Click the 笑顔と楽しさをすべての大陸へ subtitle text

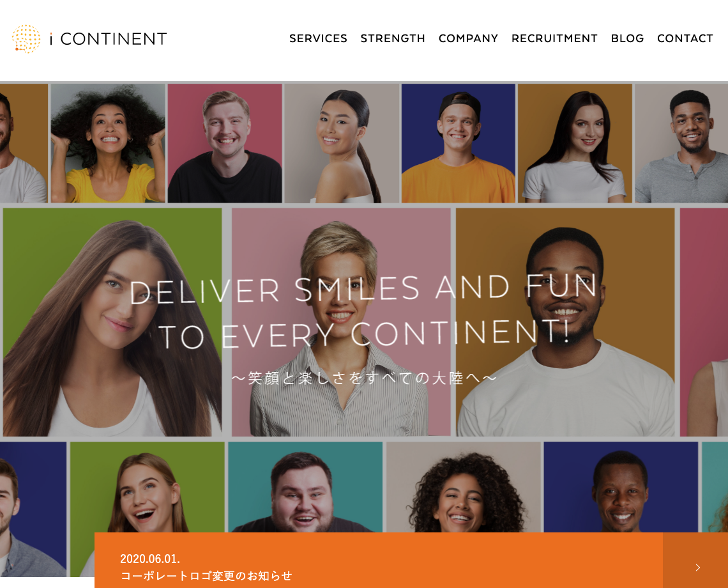coord(364,378)
